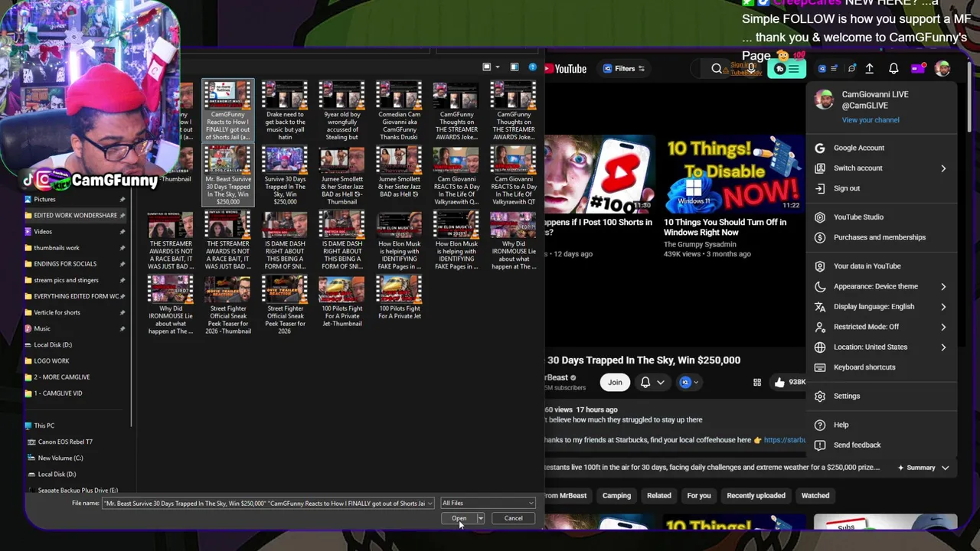
Task: Click the upload arrow icon in YouTube header
Action: tap(870, 69)
